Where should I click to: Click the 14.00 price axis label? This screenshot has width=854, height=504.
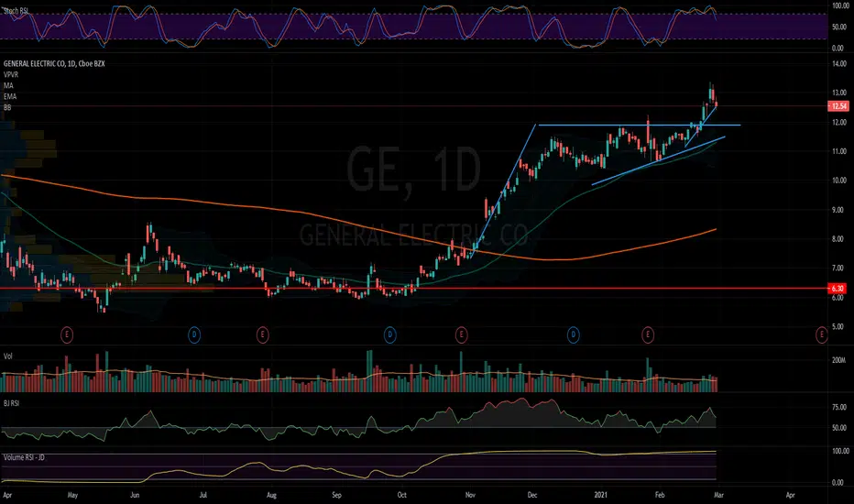839,64
